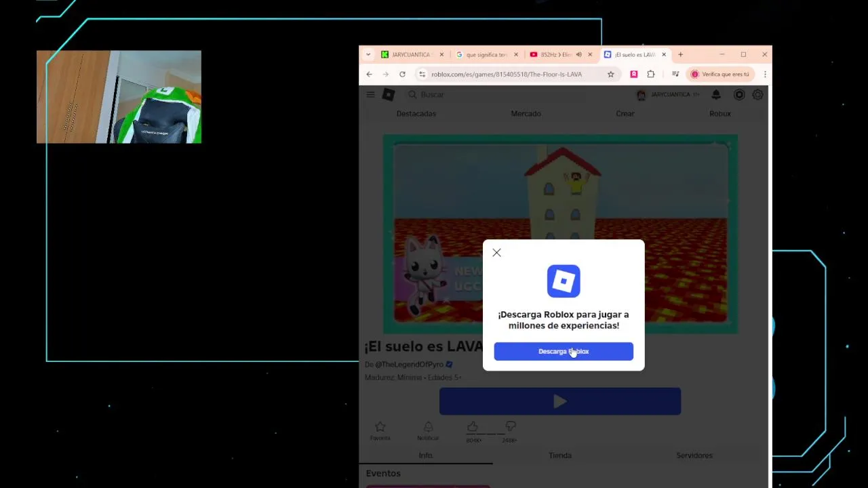
Task: Minimize the Chrome window
Action: pos(722,54)
